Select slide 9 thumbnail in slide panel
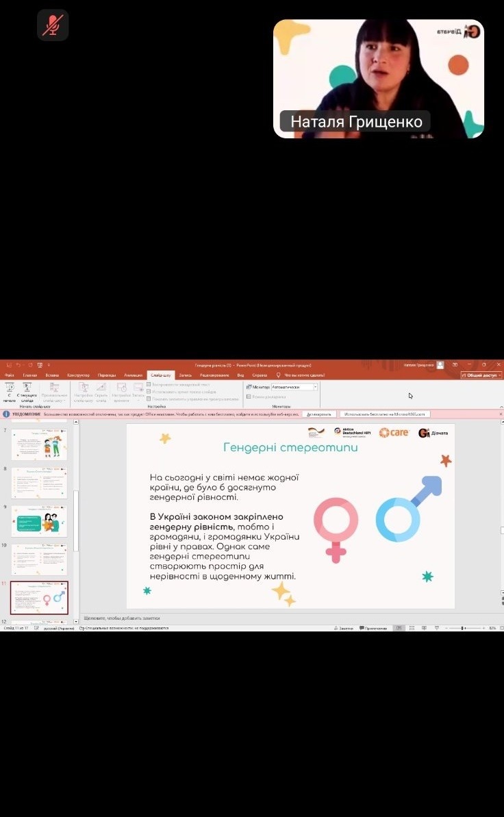This screenshot has width=504, height=817. tap(40, 520)
